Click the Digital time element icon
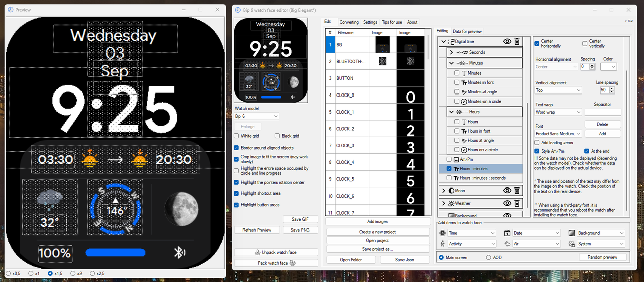This screenshot has height=282, width=644. click(x=451, y=42)
